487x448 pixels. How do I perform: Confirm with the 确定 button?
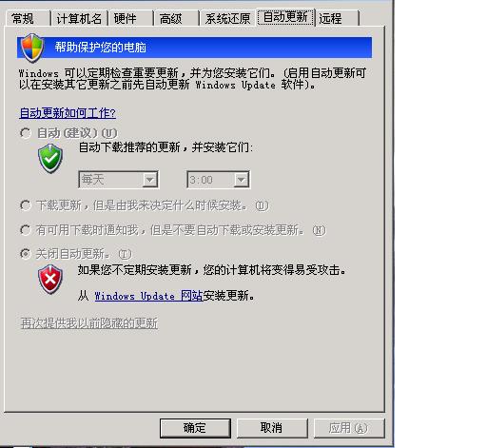(195, 428)
